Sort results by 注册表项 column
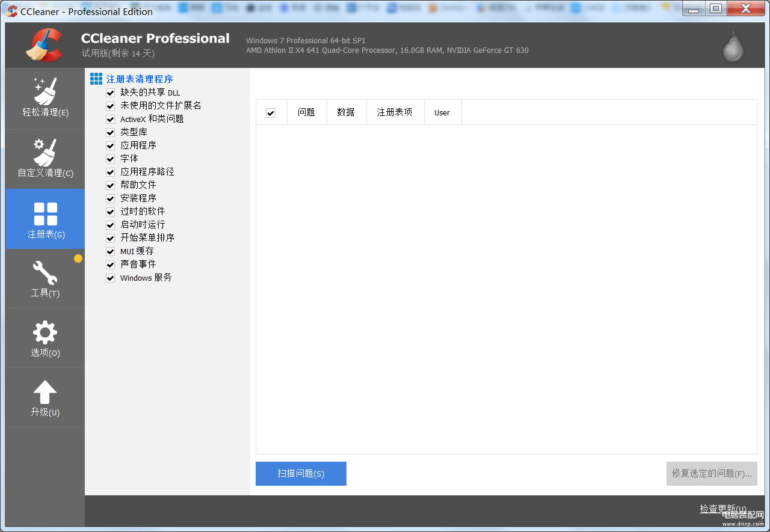770x532 pixels. [x=395, y=112]
